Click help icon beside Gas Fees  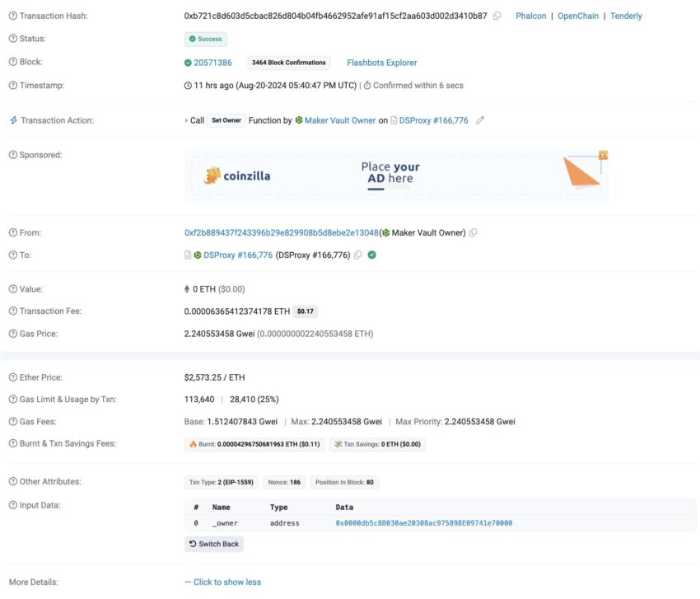tap(13, 422)
